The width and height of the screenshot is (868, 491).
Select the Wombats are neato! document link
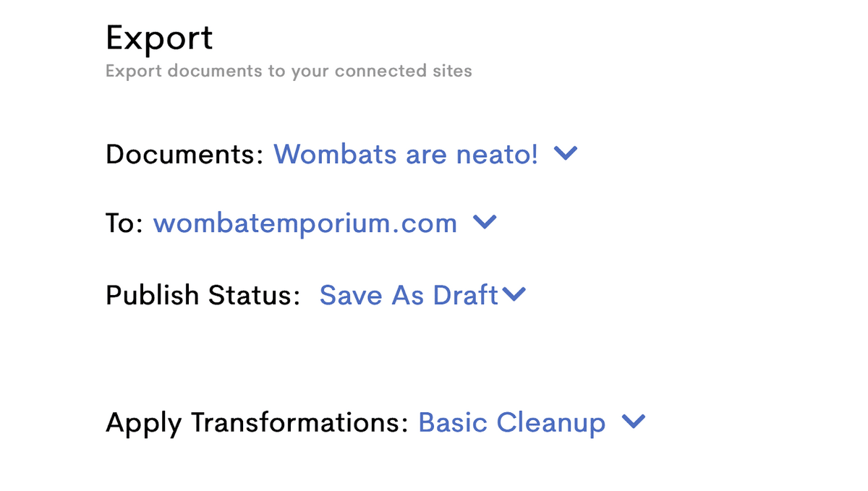[405, 154]
